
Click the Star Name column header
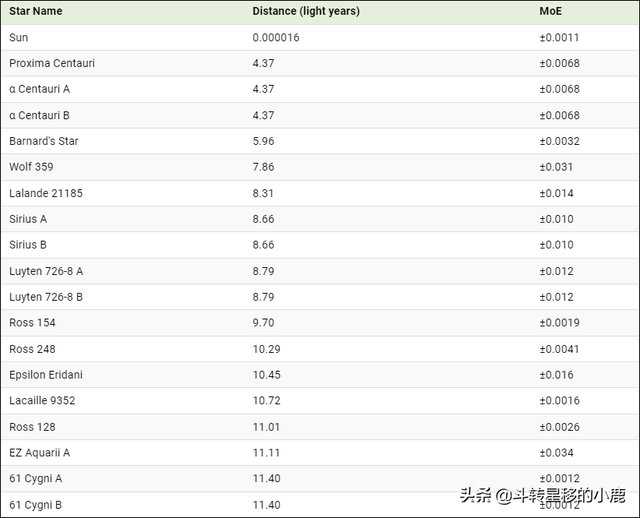[x=36, y=11]
